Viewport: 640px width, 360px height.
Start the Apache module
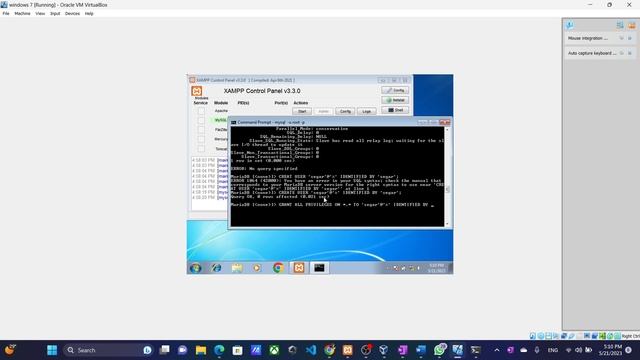tap(302, 111)
